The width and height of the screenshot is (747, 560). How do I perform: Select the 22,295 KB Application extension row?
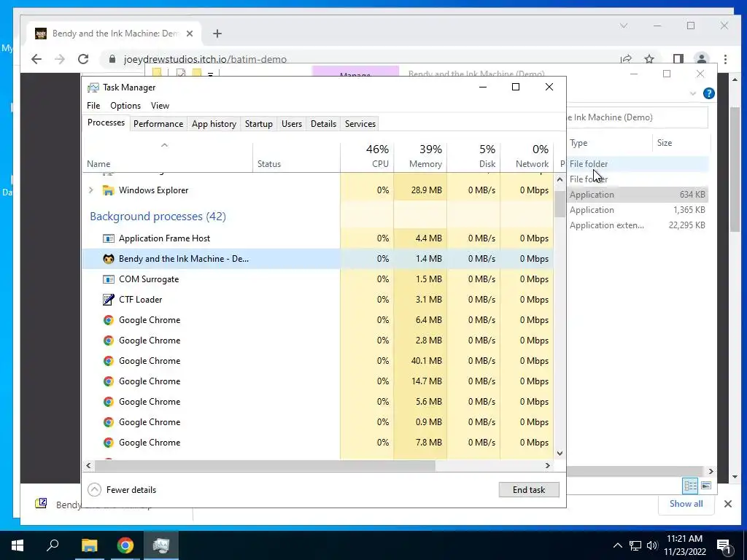[638, 225]
